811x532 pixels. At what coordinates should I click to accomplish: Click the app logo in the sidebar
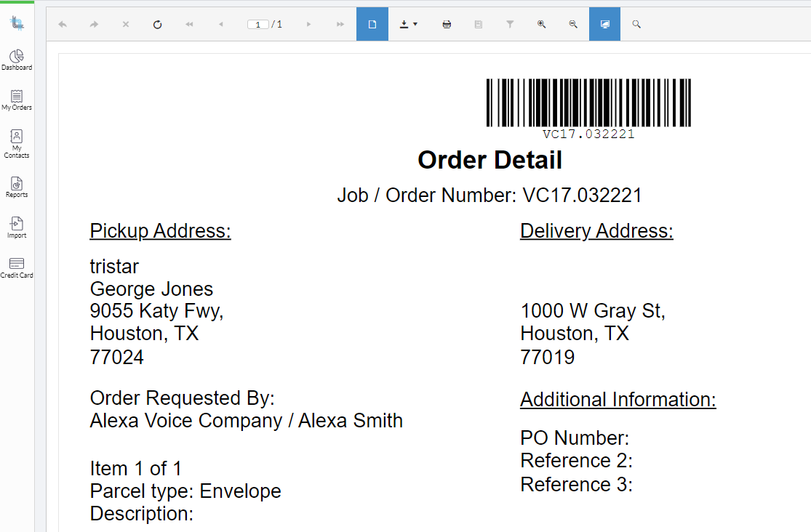click(17, 23)
